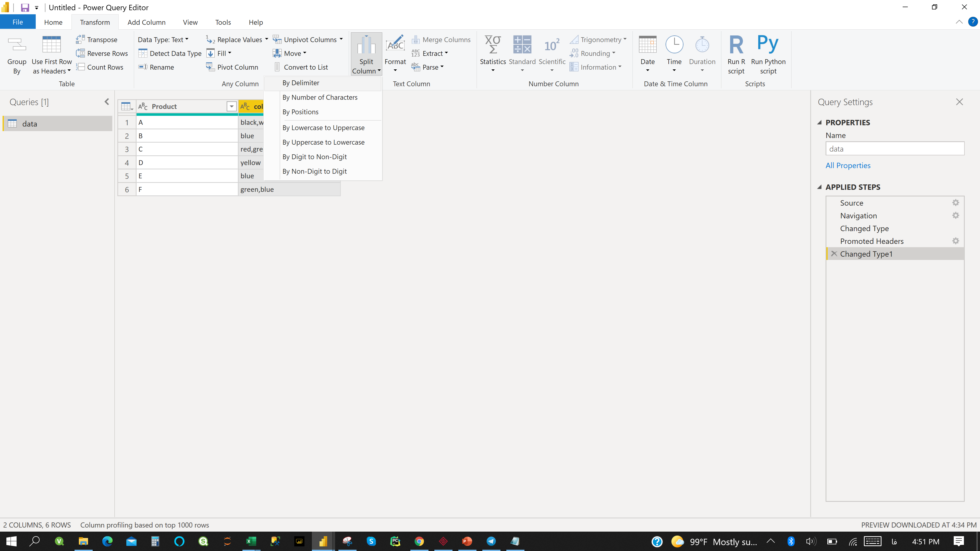Open the All Properties link
Image resolution: width=980 pixels, height=551 pixels.
click(x=848, y=165)
